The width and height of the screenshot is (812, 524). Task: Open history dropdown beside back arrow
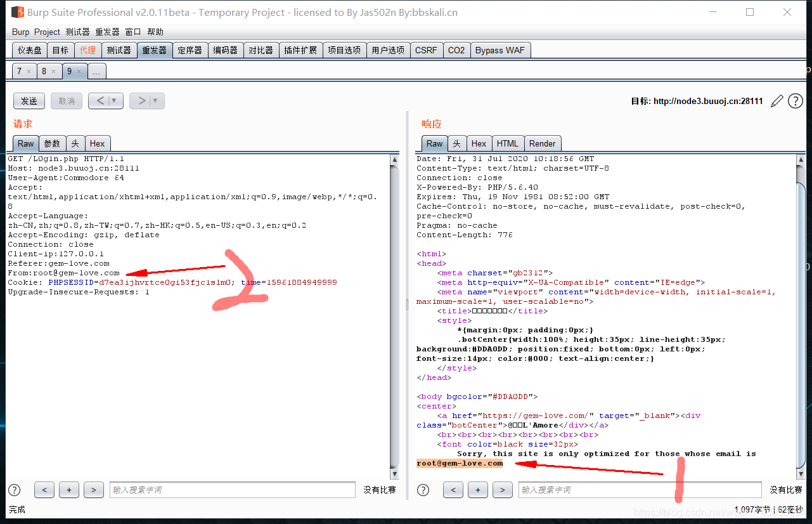coord(115,101)
